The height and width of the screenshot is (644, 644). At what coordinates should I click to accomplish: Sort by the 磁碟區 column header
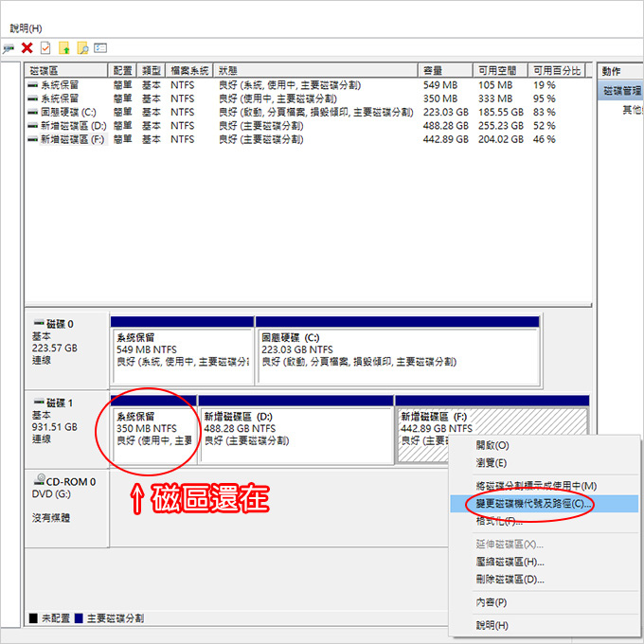click(x=66, y=71)
